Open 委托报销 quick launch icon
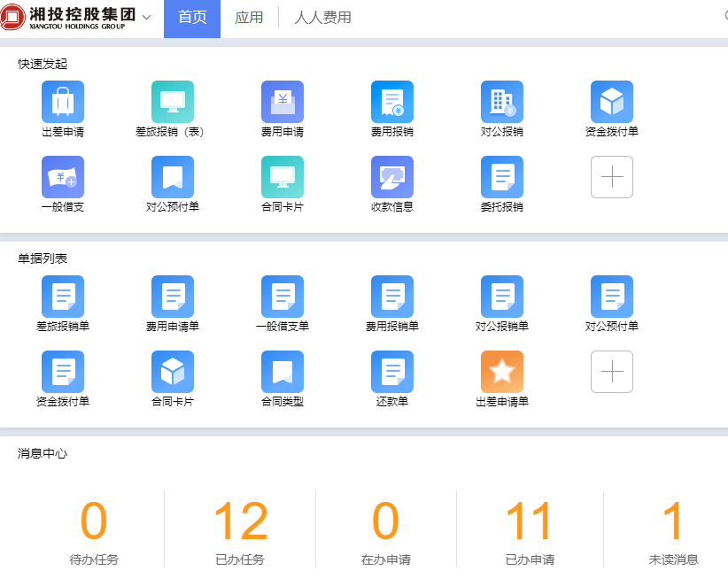Viewport: 728px width, 586px height. click(x=501, y=177)
